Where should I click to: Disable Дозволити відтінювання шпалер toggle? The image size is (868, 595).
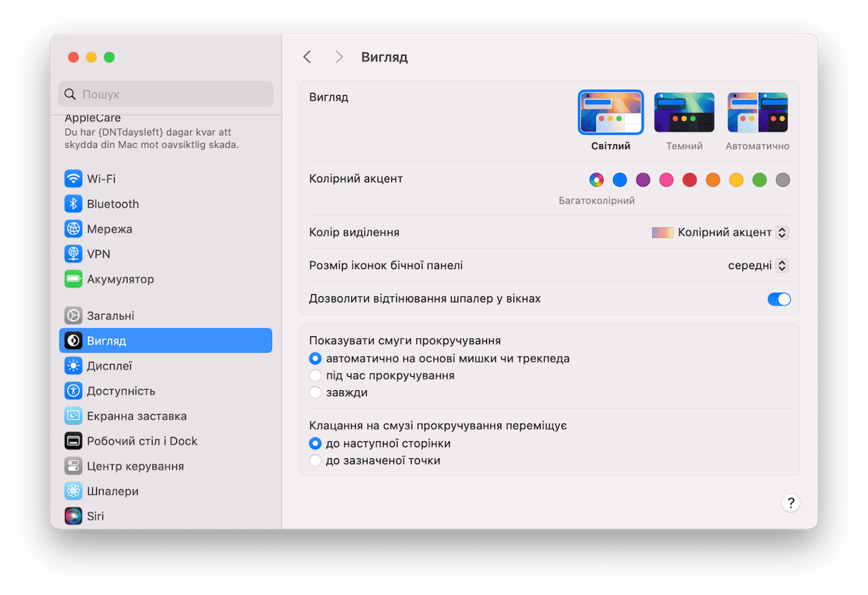779,299
